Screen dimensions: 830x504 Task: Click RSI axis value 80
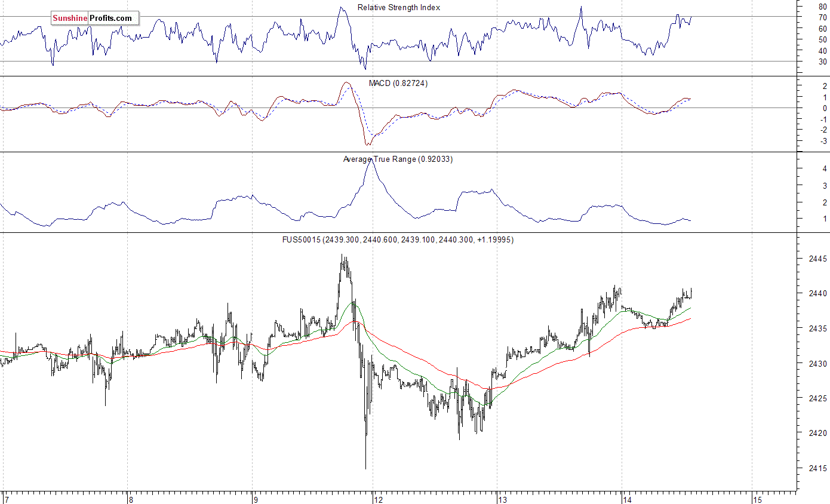(823, 7)
